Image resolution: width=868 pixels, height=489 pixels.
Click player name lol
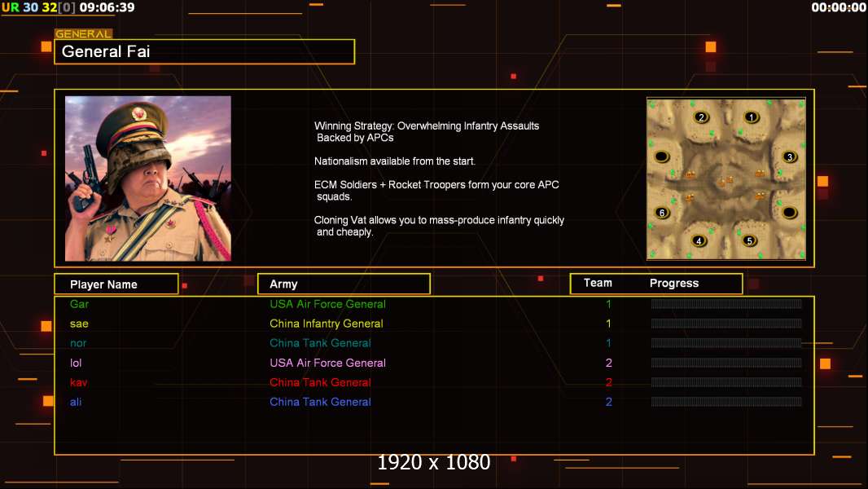76,363
